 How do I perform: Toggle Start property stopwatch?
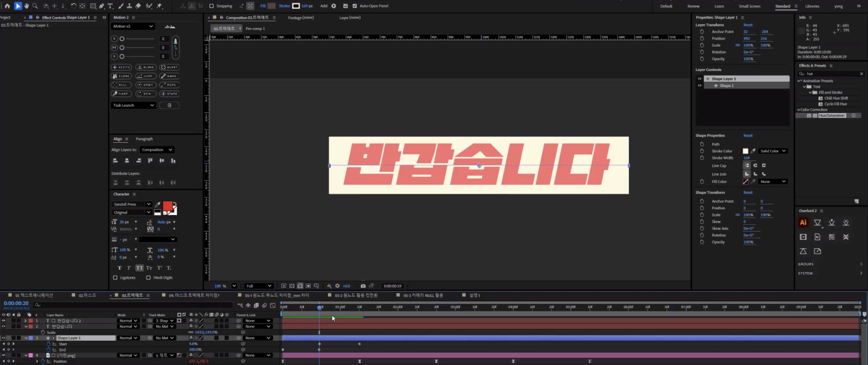click(x=48, y=344)
